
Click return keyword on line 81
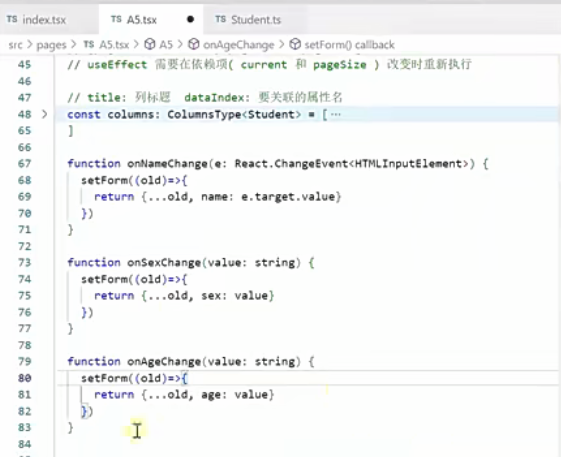point(114,395)
